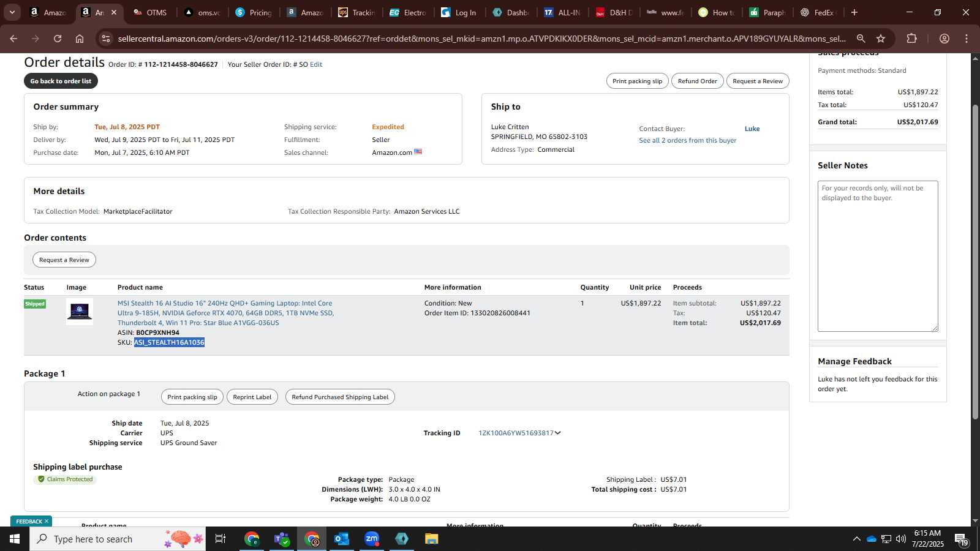Switch to the FedEx tab
The image size is (980, 551).
click(x=820, y=12)
